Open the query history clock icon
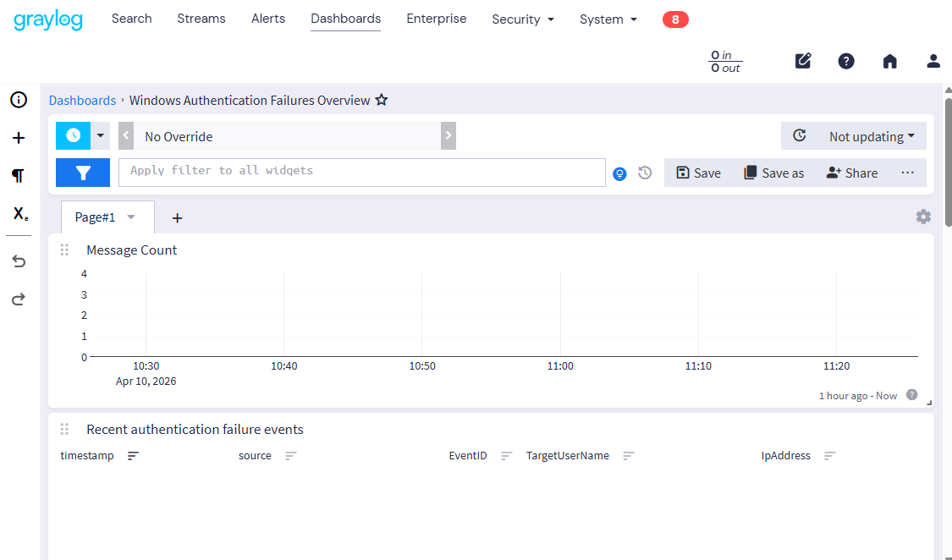952x560 pixels. pyautogui.click(x=645, y=173)
